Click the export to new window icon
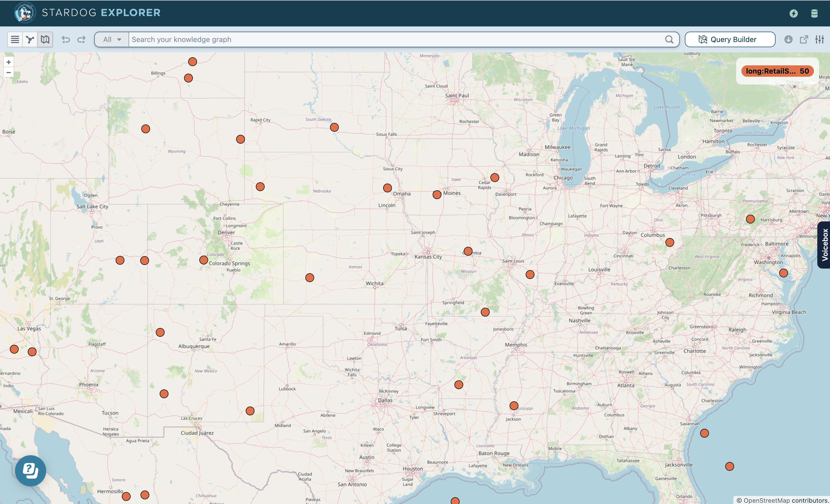This screenshot has width=830, height=504. 804,39
